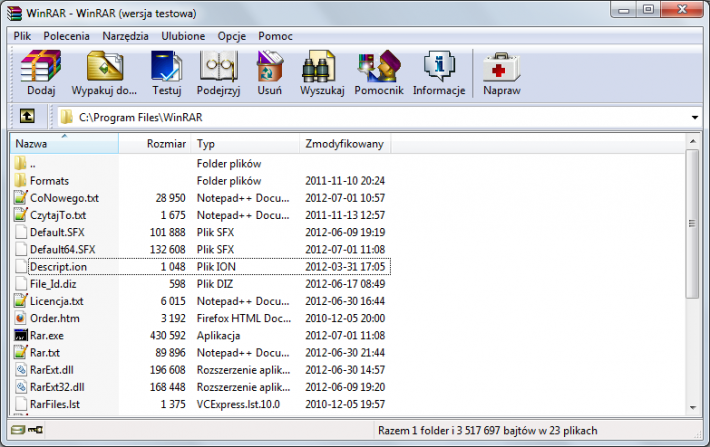
Task: Click the Formats folder icon
Action: point(20,181)
